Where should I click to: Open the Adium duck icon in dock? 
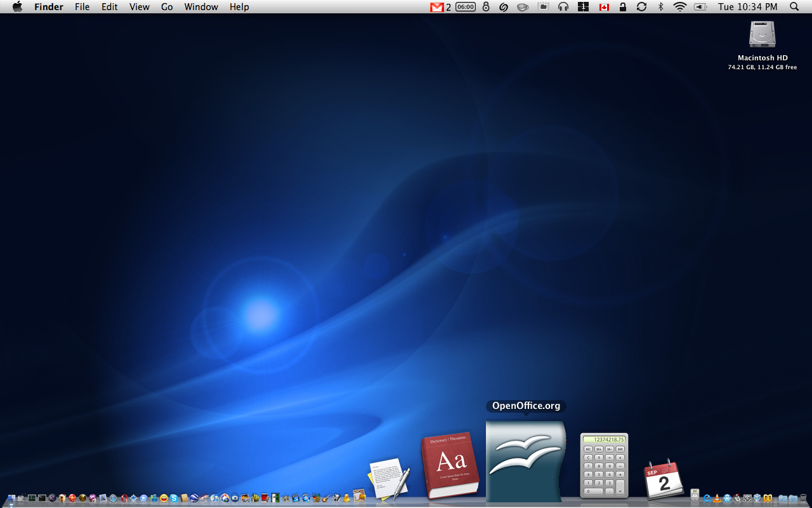346,498
